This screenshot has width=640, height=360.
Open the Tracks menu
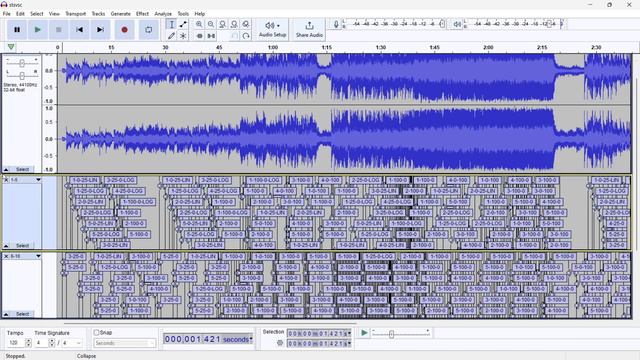coord(98,13)
